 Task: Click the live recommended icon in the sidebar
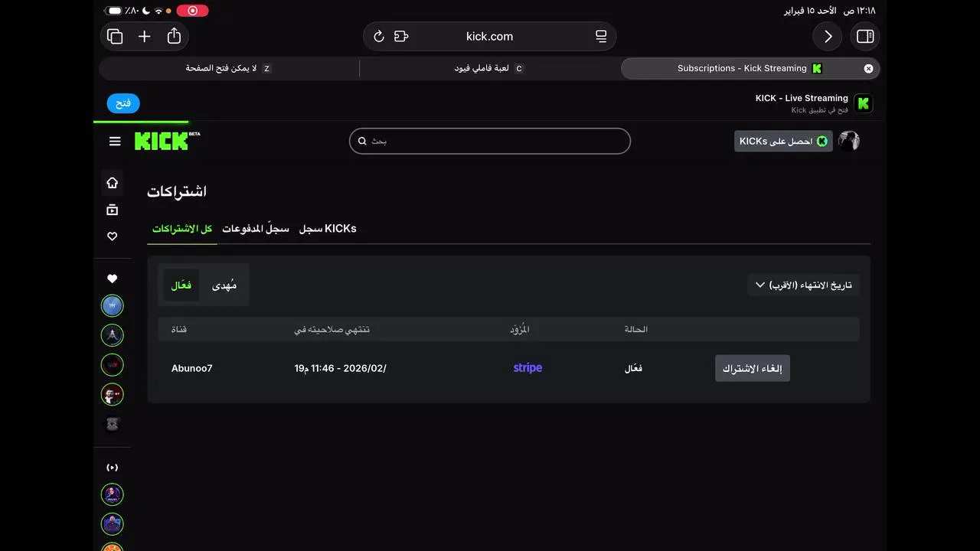(113, 468)
